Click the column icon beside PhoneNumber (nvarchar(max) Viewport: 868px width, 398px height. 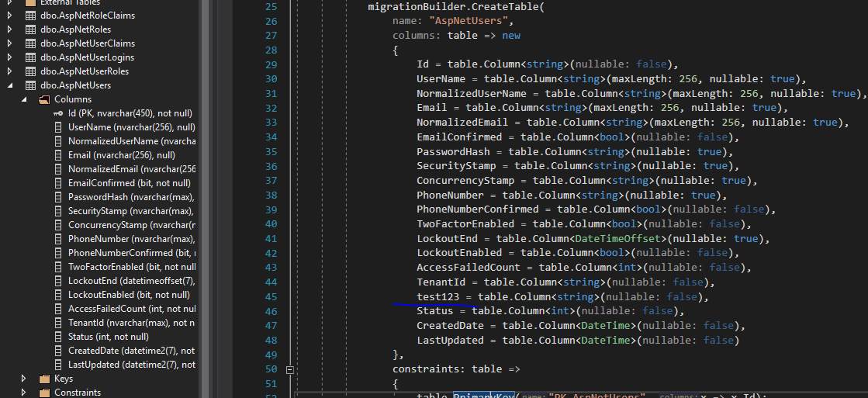click(58, 239)
